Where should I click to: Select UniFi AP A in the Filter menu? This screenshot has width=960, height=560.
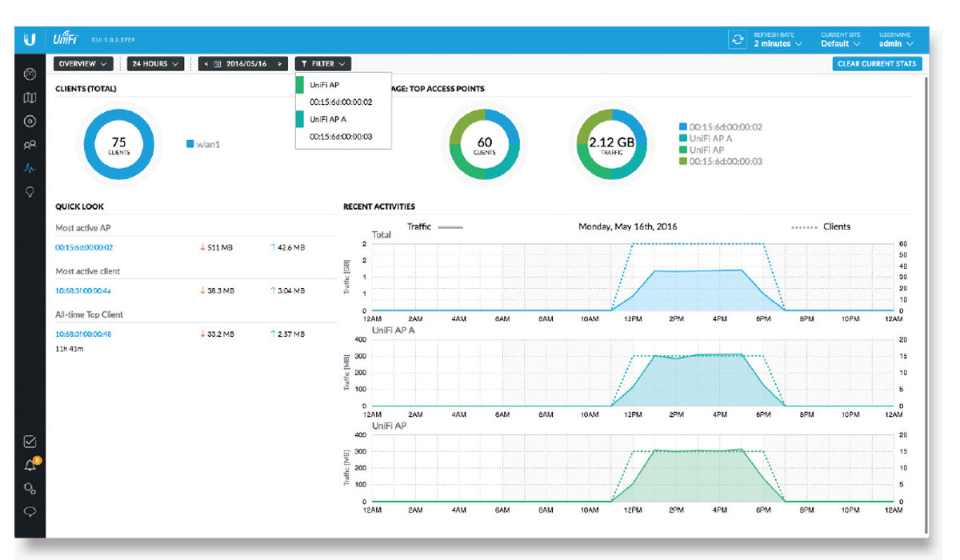(x=344, y=119)
